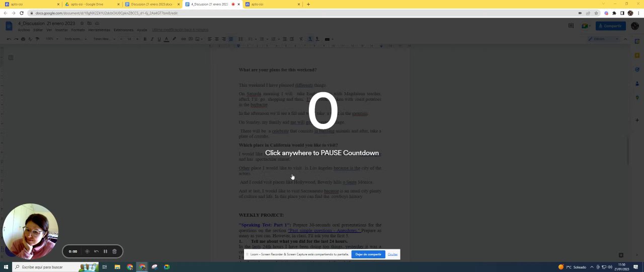Toggle Italic formatting
644x272 pixels.
(152, 39)
